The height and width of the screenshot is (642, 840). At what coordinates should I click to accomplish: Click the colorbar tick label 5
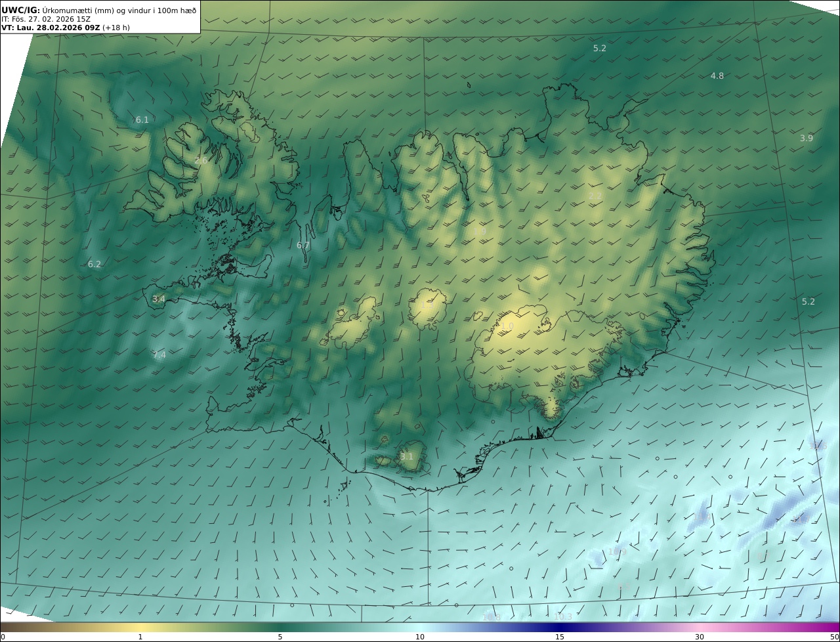tap(280, 637)
